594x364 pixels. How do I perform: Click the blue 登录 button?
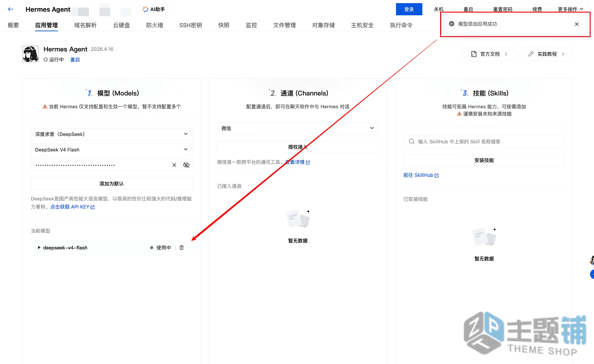coord(409,9)
